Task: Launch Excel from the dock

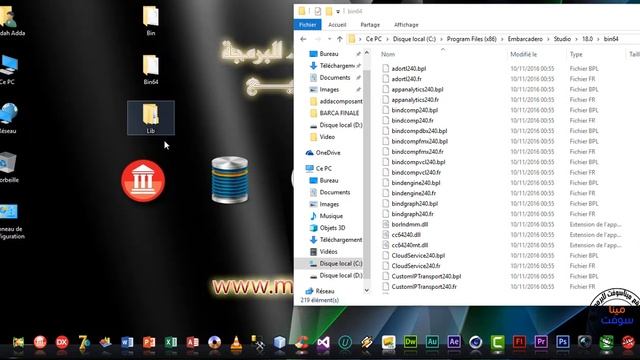Action: pos(171,342)
